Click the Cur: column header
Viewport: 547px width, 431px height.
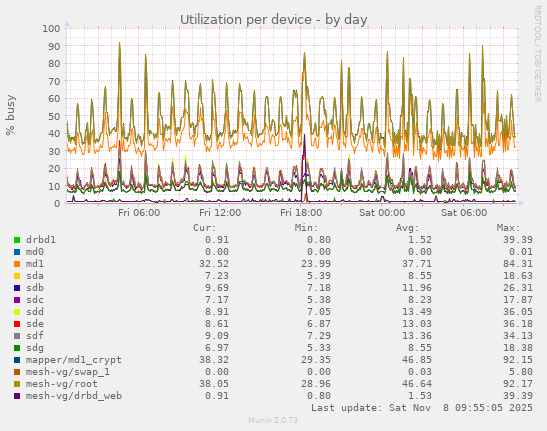coord(205,228)
